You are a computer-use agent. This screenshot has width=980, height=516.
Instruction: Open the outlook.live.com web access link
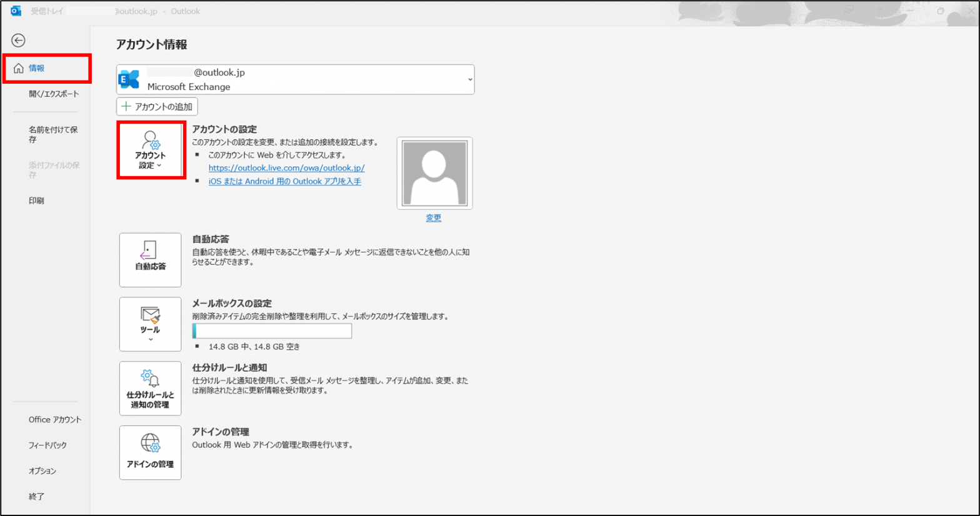(x=286, y=168)
